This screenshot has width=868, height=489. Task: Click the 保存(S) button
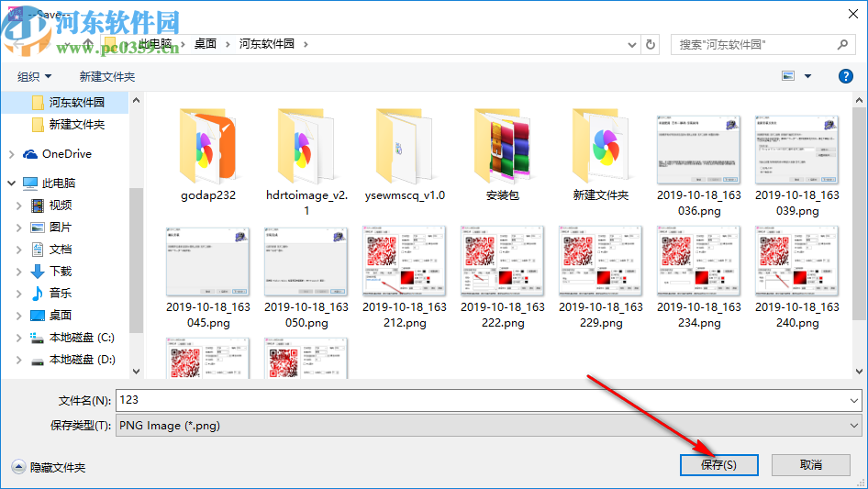718,464
